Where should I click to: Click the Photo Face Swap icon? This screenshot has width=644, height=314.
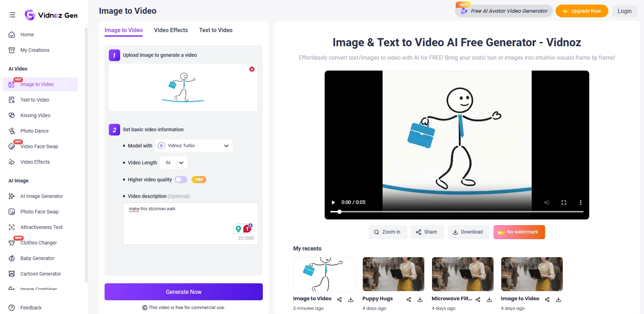[12, 212]
